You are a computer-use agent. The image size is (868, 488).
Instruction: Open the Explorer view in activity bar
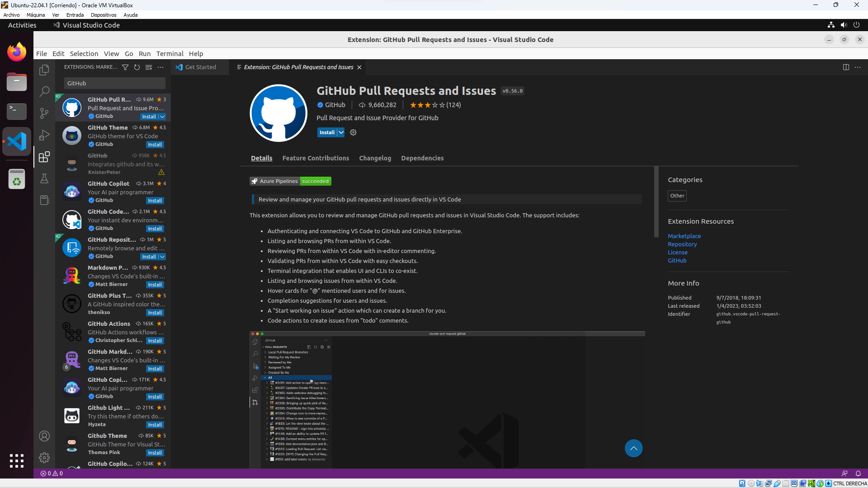click(x=44, y=70)
